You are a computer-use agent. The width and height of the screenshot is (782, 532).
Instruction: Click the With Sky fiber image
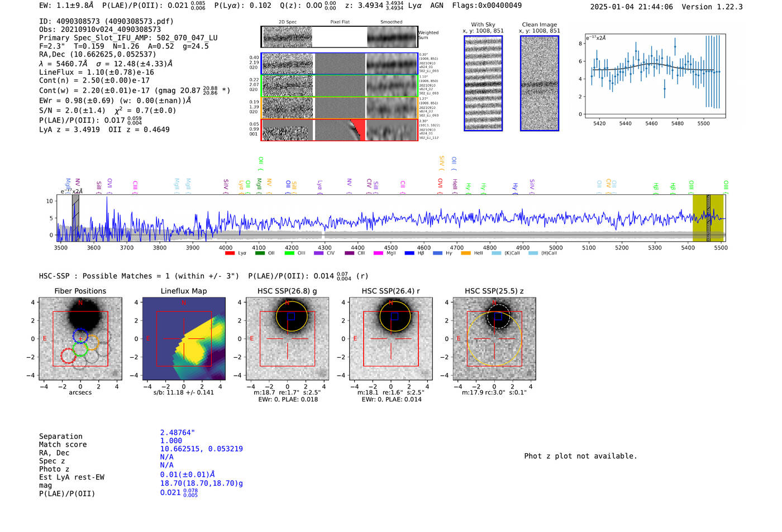coord(483,83)
